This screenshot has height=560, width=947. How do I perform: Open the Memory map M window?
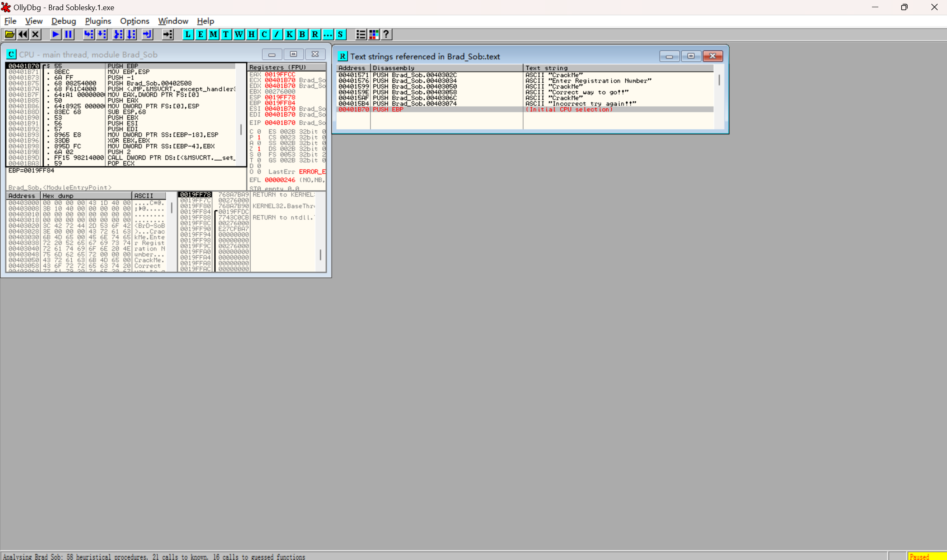coord(213,34)
